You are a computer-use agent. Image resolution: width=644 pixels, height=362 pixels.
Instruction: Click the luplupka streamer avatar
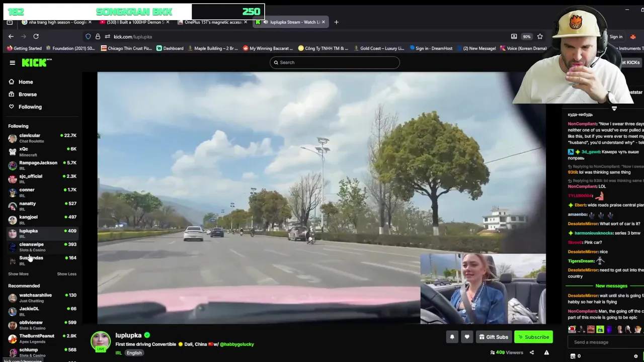pos(100,341)
